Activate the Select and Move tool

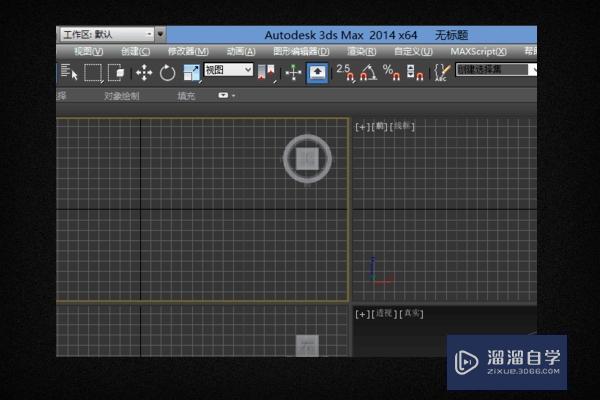pos(144,72)
